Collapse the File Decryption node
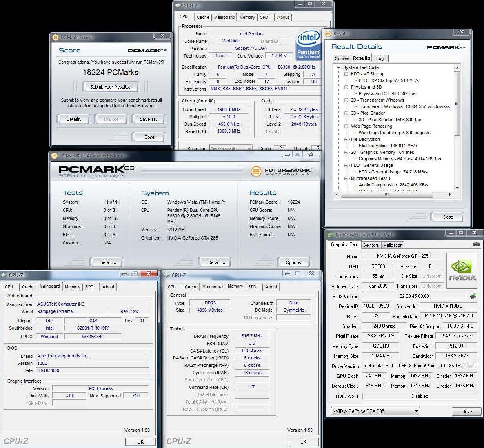This screenshot has width=484, height=448. [346, 139]
